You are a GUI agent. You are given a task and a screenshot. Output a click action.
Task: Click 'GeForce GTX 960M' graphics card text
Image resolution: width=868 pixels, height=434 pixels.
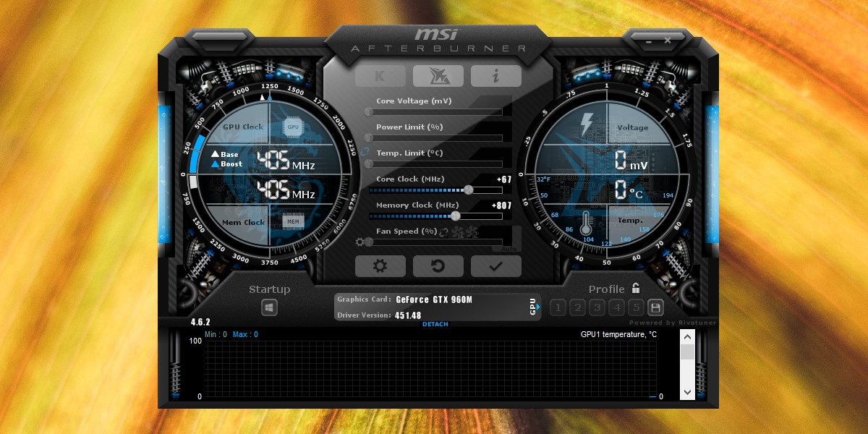434,299
